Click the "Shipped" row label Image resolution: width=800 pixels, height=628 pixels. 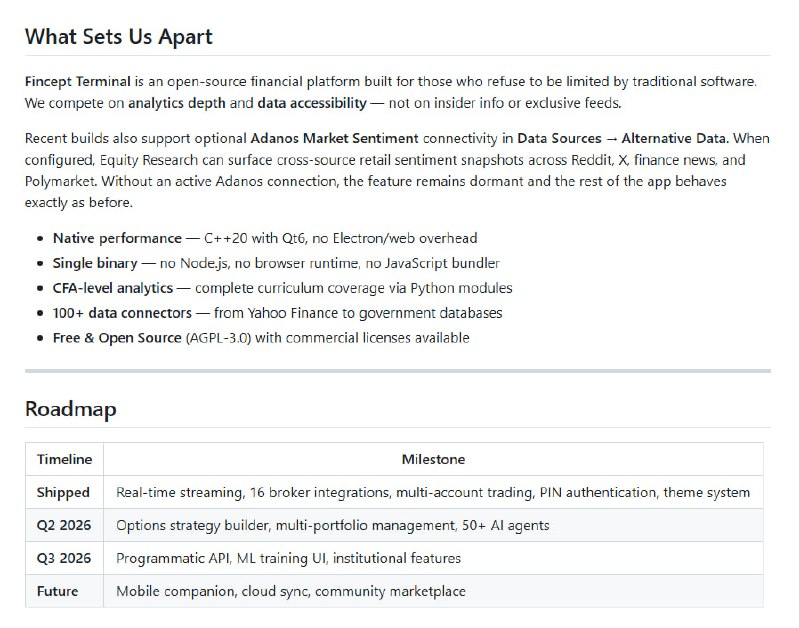[x=63, y=492]
